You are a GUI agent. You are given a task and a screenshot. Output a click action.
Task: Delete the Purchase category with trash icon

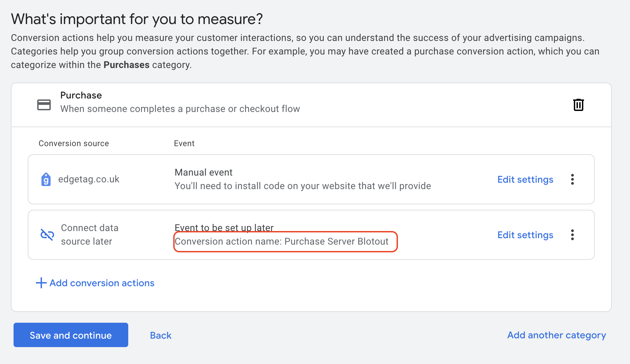pos(578,105)
